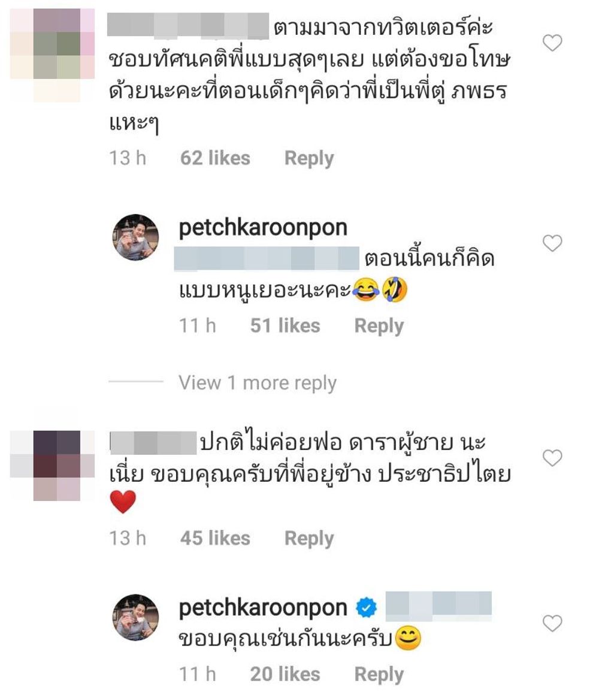
Task: Like petchkaroonpon's reply with 51 likes
Action: pyautogui.click(x=552, y=243)
